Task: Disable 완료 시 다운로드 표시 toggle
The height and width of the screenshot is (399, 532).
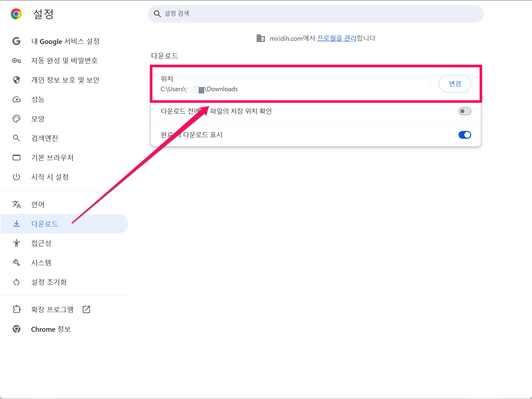Action: 464,135
